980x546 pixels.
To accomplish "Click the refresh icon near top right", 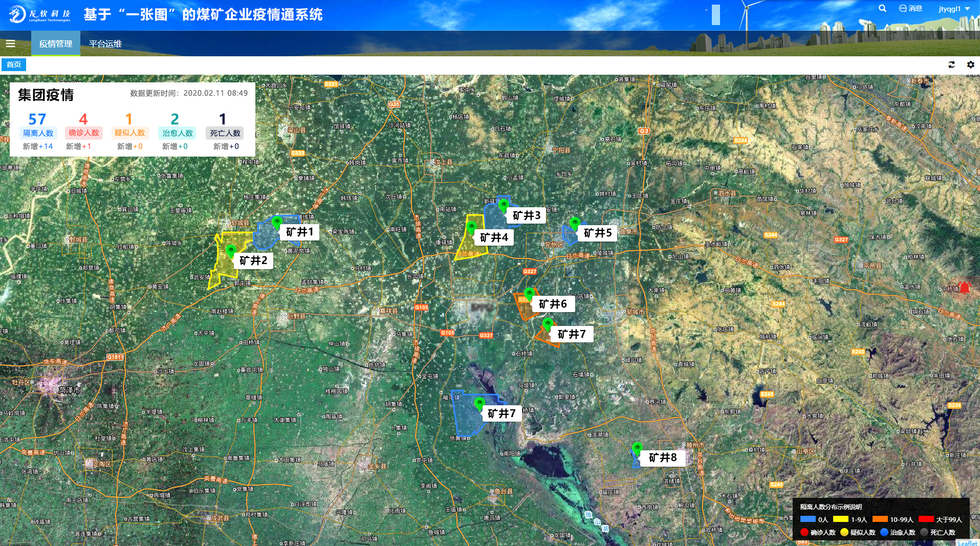I will point(952,64).
